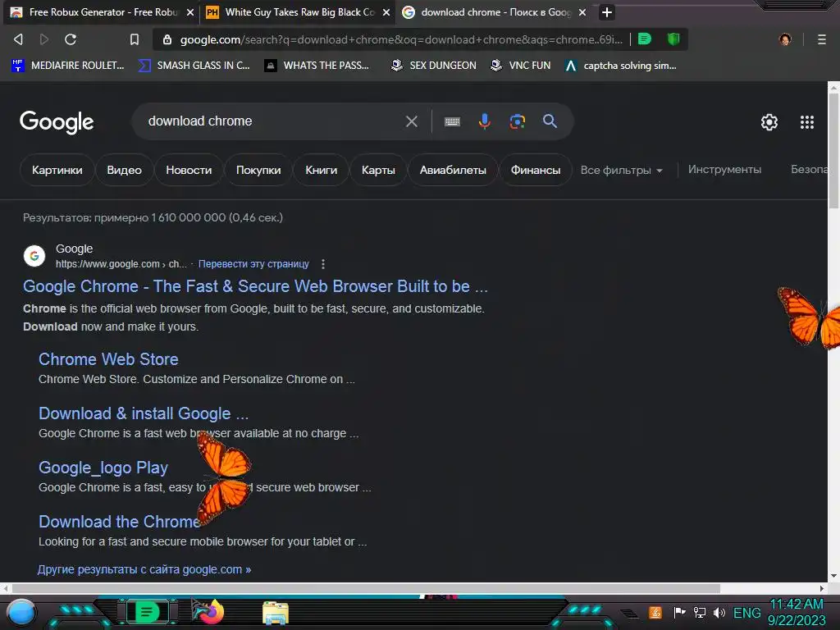This screenshot has width=840, height=630.
Task: Open the profile avatar in the browser toolbar
Action: 785,39
